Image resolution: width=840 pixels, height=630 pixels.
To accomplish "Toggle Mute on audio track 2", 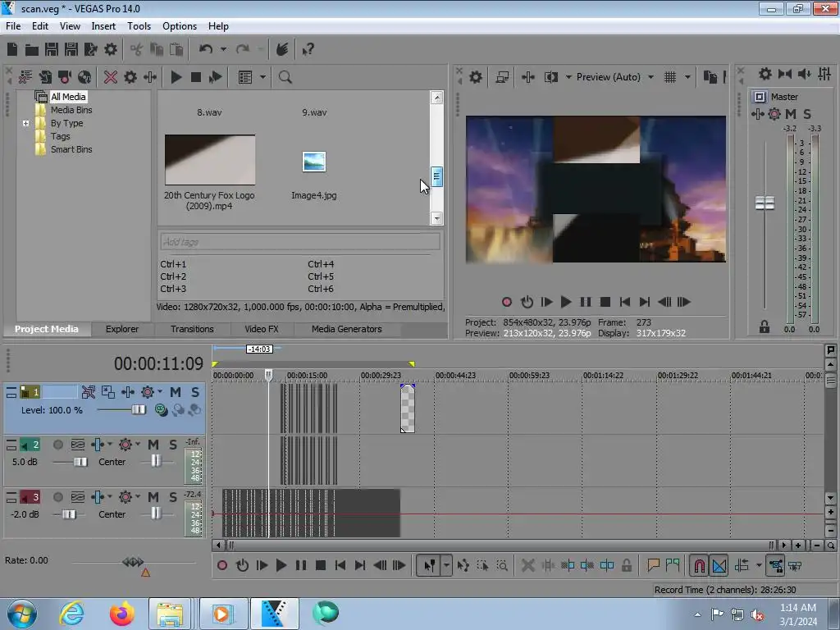I will [153, 445].
